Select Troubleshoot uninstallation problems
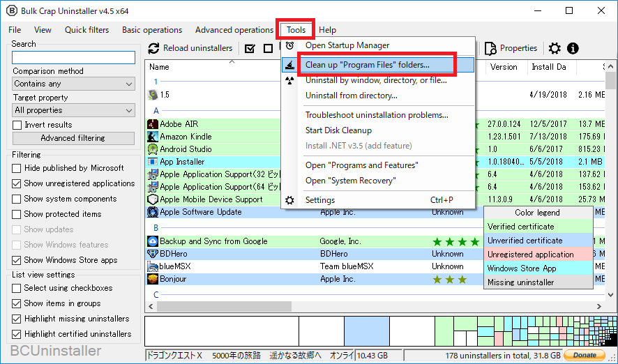 (378, 116)
